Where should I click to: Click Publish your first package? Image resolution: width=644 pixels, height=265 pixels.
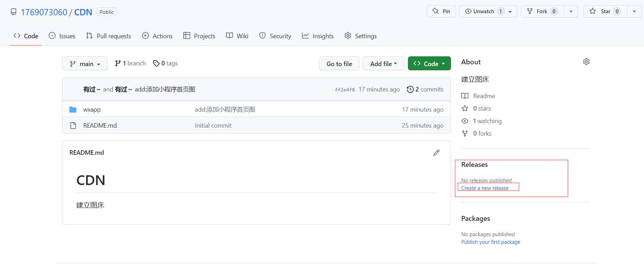491,242
